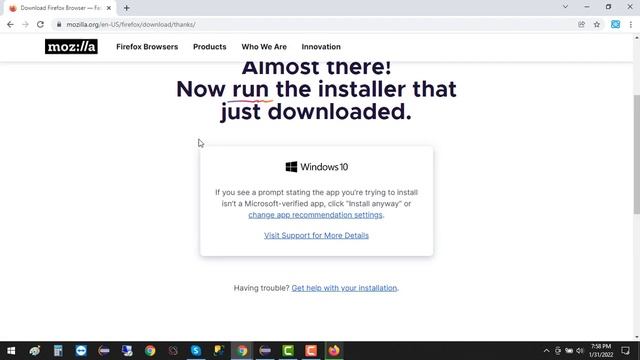Click the Having trouble? text
Image resolution: width=640 pixels, height=360 pixels.
pos(261,288)
